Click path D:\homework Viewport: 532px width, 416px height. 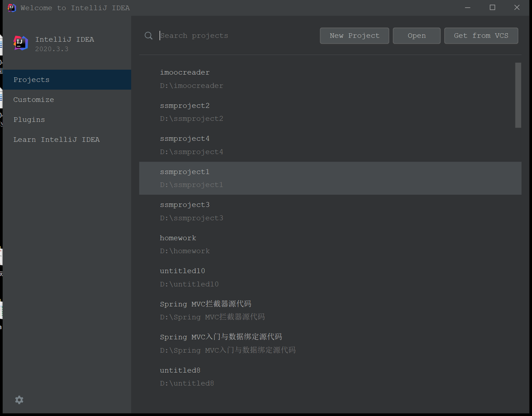click(x=185, y=251)
